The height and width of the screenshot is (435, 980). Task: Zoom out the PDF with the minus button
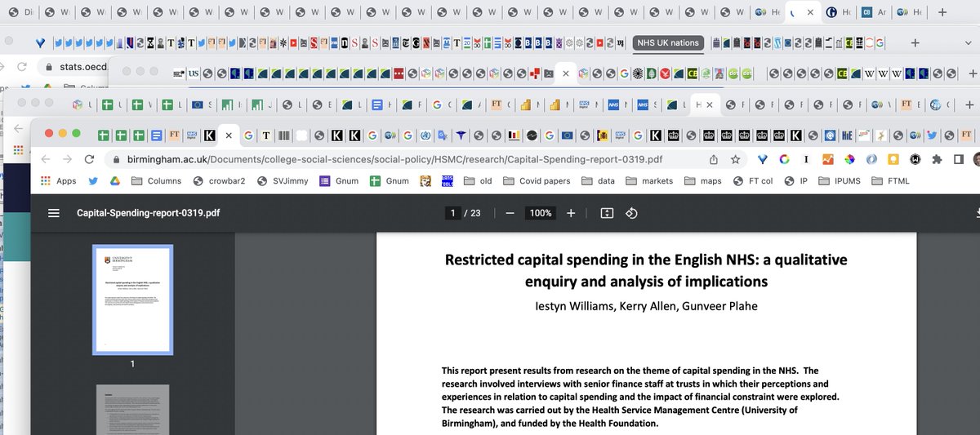coord(510,213)
